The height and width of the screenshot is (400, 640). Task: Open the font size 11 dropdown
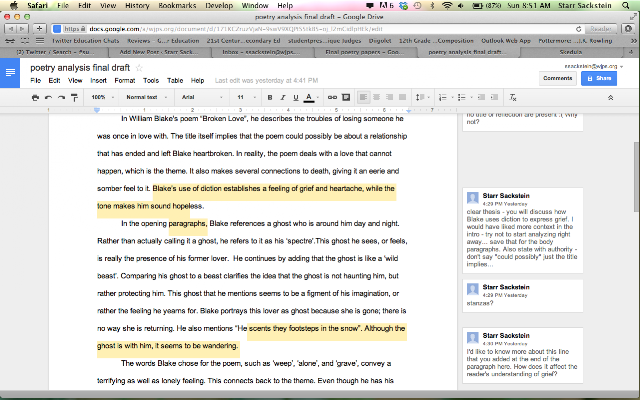pyautogui.click(x=246, y=97)
